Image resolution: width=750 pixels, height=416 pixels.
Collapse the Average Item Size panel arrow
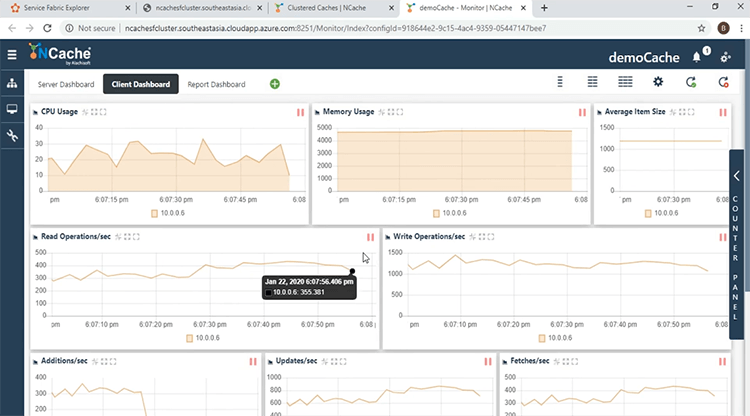pos(599,112)
